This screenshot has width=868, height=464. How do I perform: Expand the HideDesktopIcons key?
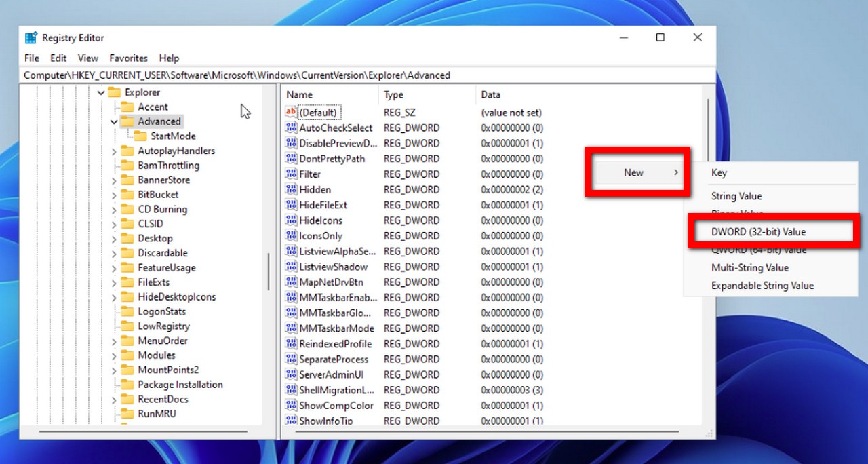coord(114,297)
